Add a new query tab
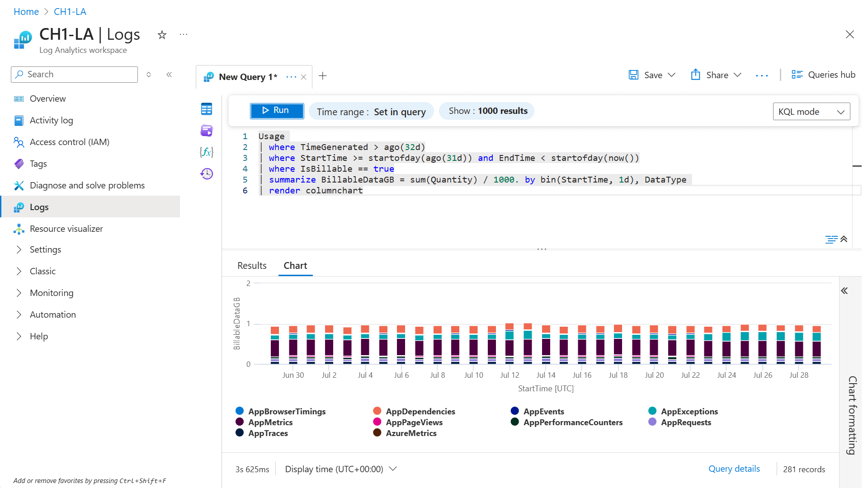The width and height of the screenshot is (868, 488). click(322, 76)
